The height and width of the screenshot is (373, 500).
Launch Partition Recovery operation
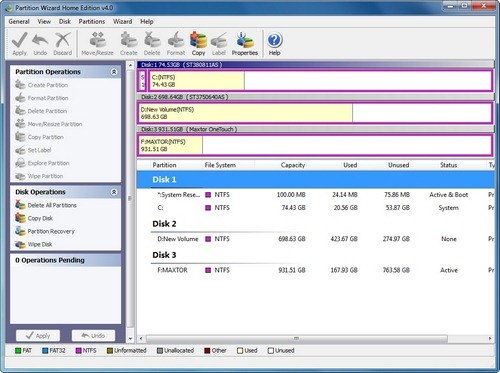point(45,231)
